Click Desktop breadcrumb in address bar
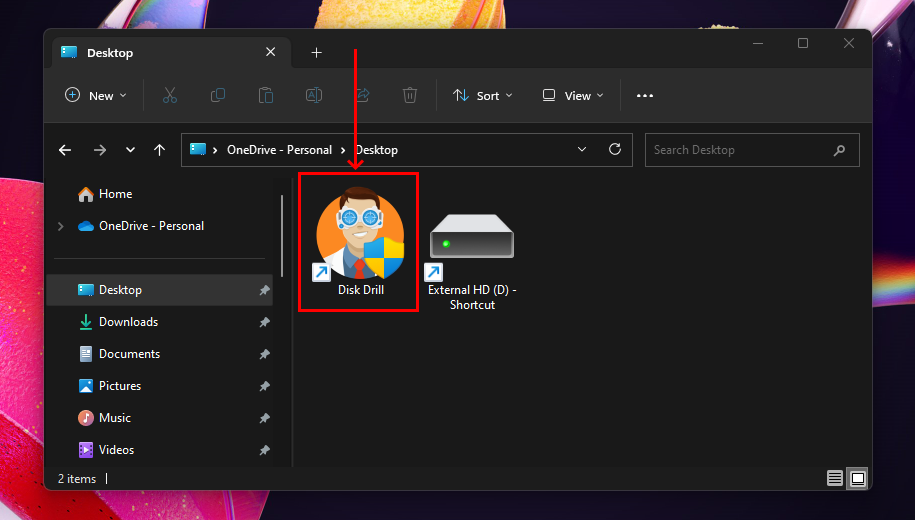Viewport: 915px width, 520px height. click(x=377, y=150)
